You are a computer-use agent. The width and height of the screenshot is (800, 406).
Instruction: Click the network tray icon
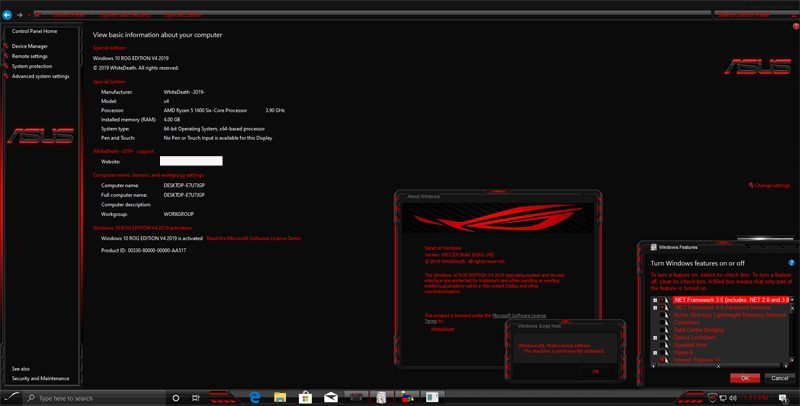(723, 398)
